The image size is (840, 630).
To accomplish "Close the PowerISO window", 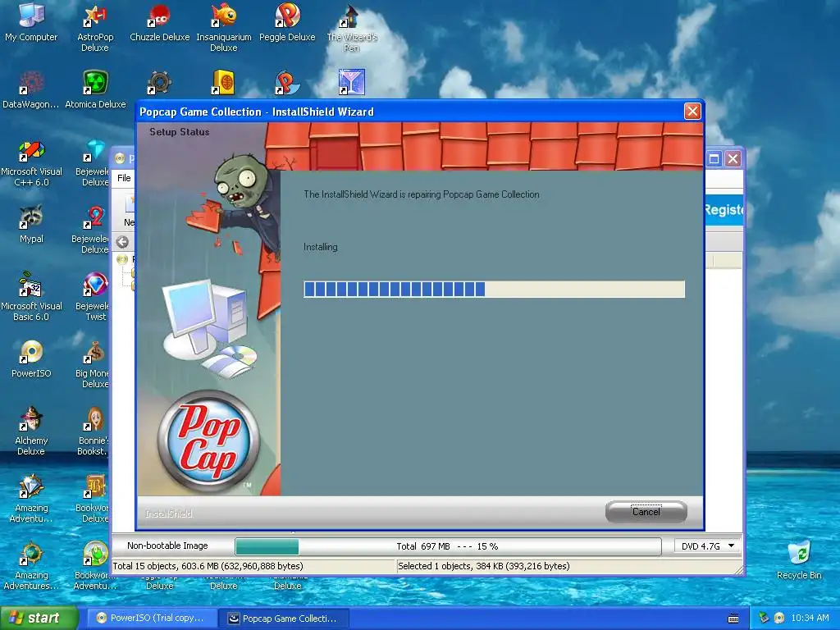I will tap(733, 158).
